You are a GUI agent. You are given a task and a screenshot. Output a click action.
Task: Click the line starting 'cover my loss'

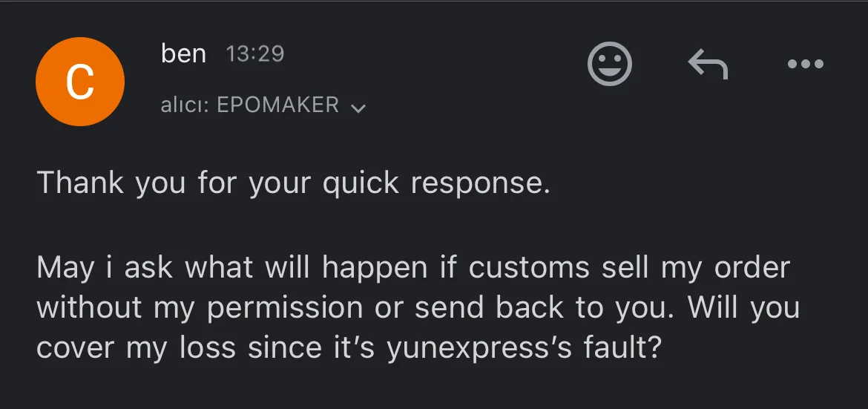tap(348, 347)
